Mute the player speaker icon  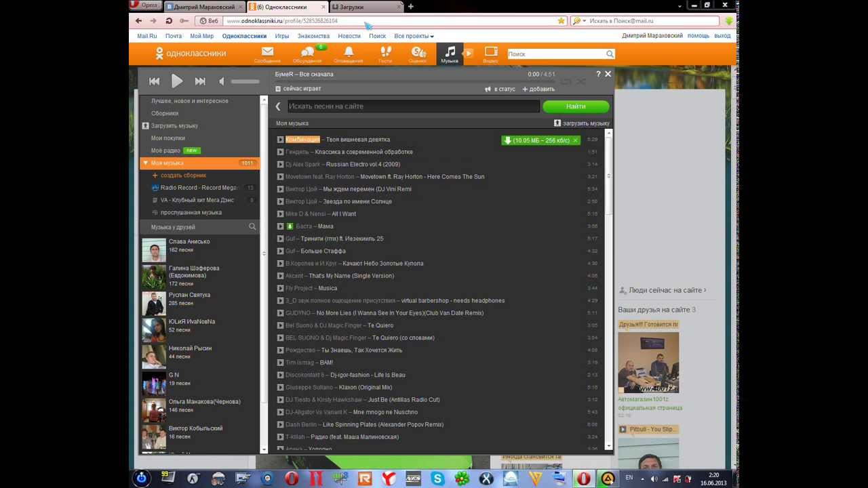click(x=221, y=81)
